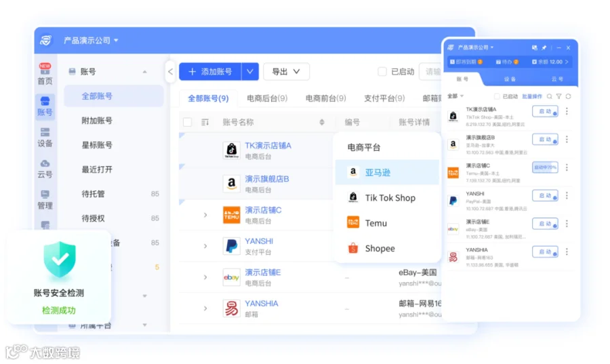Click the sort icon beside 账号名称 header

[322, 122]
